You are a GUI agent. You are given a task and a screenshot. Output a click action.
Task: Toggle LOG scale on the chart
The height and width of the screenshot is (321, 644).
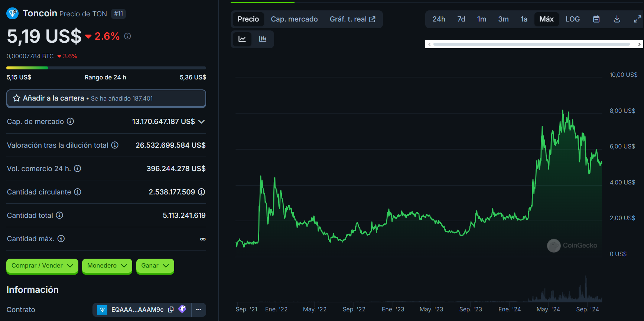(573, 19)
